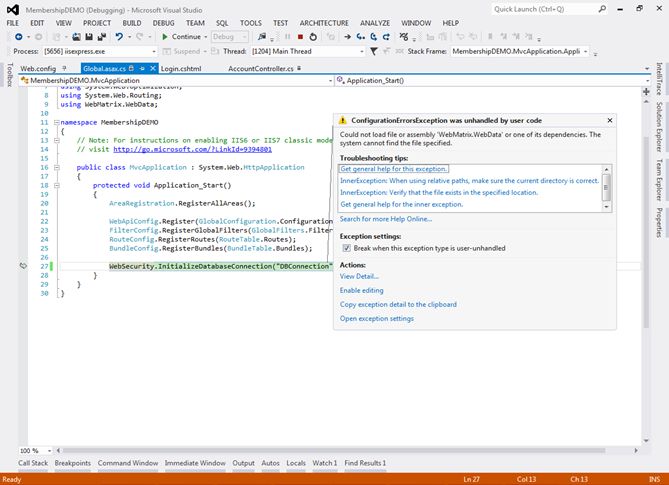Image resolution: width=669 pixels, height=485 pixels.
Task: Click the troubleshooting tips list scrollbar
Action: pos(606,186)
